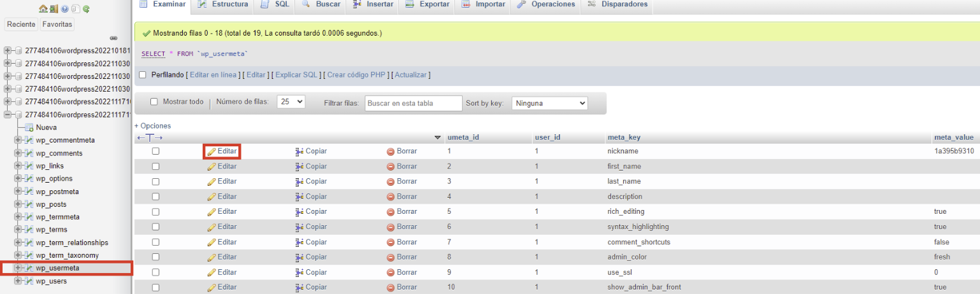Select the checkbox for the description row
The width and height of the screenshot is (980, 294).
[x=155, y=197]
